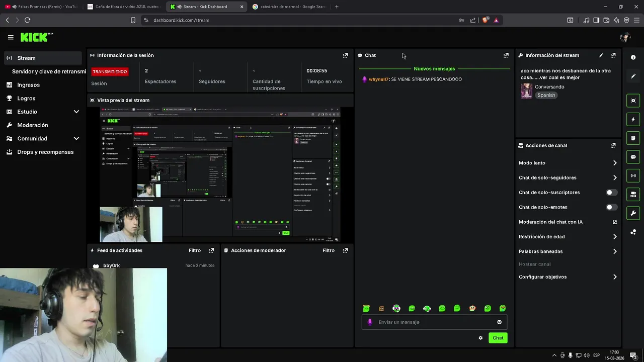Click the Brave Rewards triangle icon
The width and height of the screenshot is (644, 362).
496,20
